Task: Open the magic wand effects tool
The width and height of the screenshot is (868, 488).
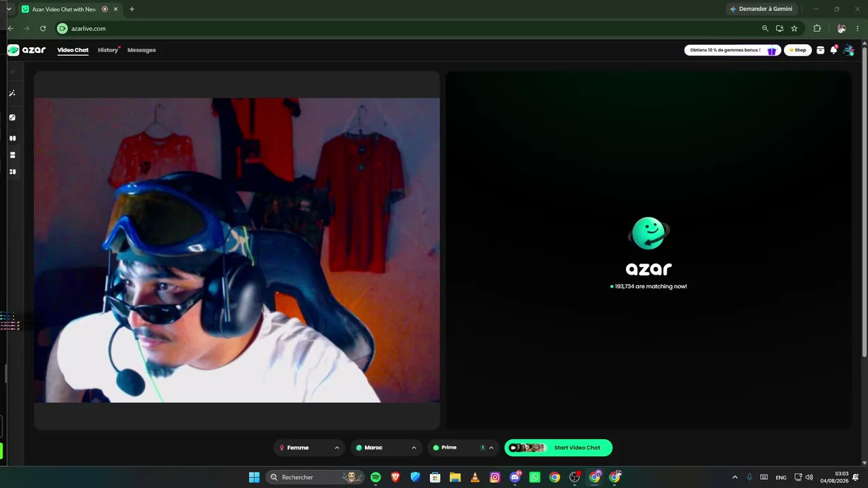Action: tap(12, 94)
